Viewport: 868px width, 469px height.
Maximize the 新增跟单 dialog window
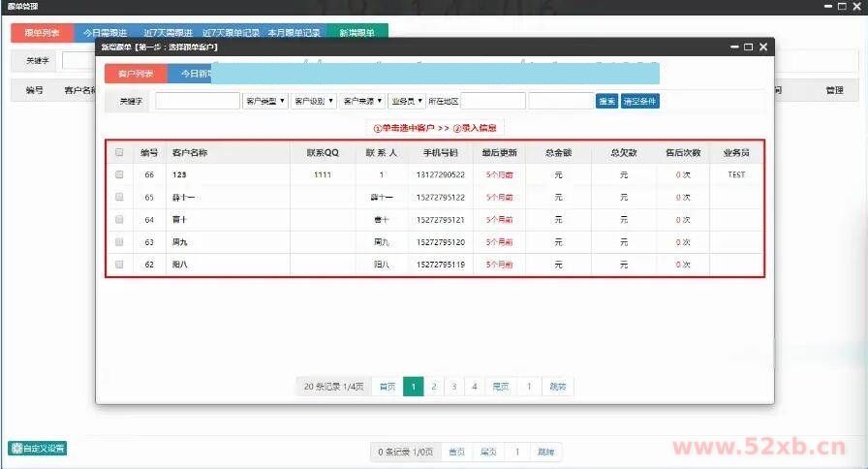click(x=748, y=47)
